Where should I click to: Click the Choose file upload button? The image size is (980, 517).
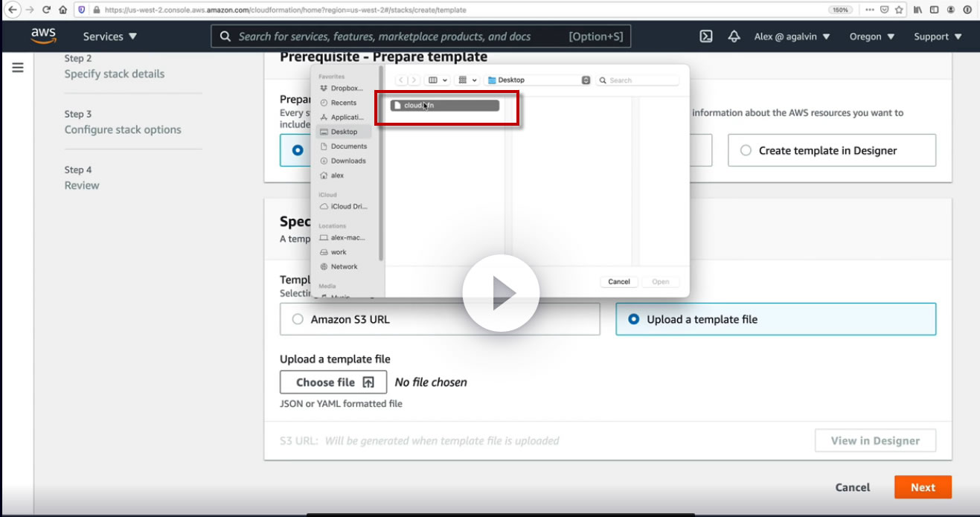[333, 382]
